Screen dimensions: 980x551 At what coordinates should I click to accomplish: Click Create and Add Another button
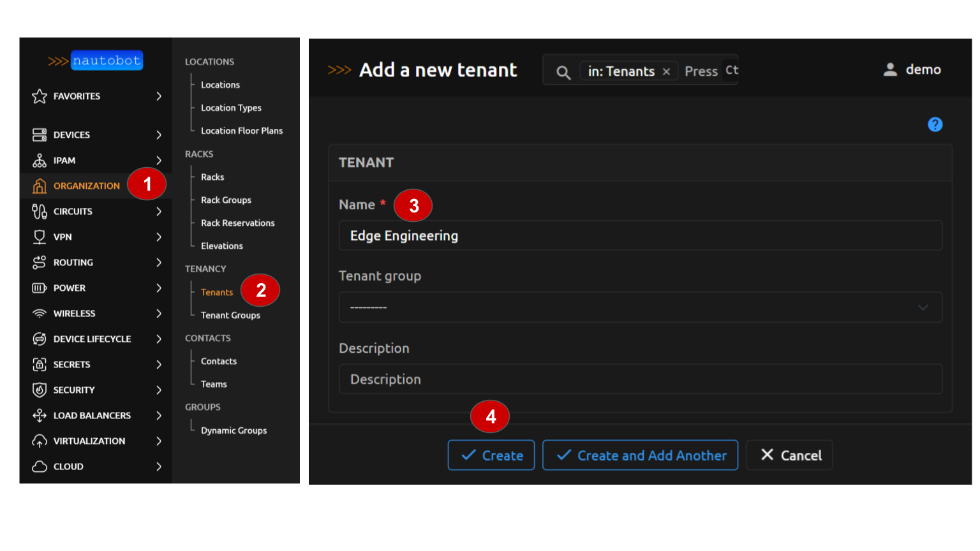tap(640, 455)
